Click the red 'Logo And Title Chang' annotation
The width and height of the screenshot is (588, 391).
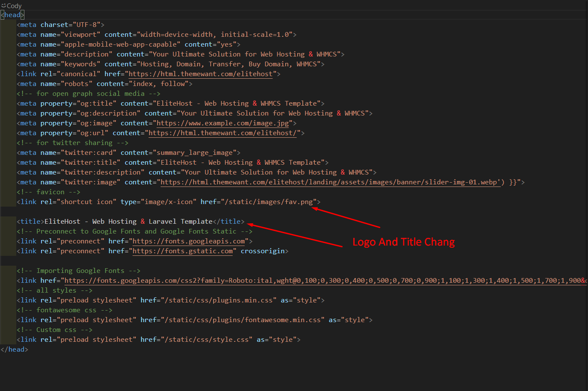point(403,242)
